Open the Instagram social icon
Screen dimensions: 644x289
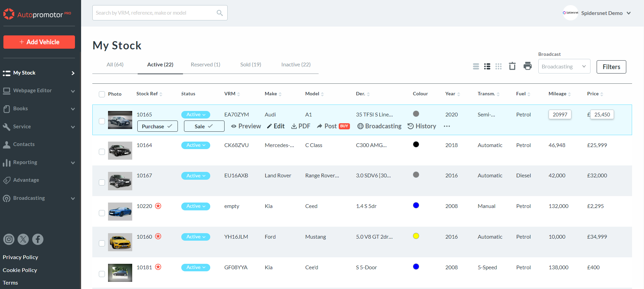tap(9, 239)
